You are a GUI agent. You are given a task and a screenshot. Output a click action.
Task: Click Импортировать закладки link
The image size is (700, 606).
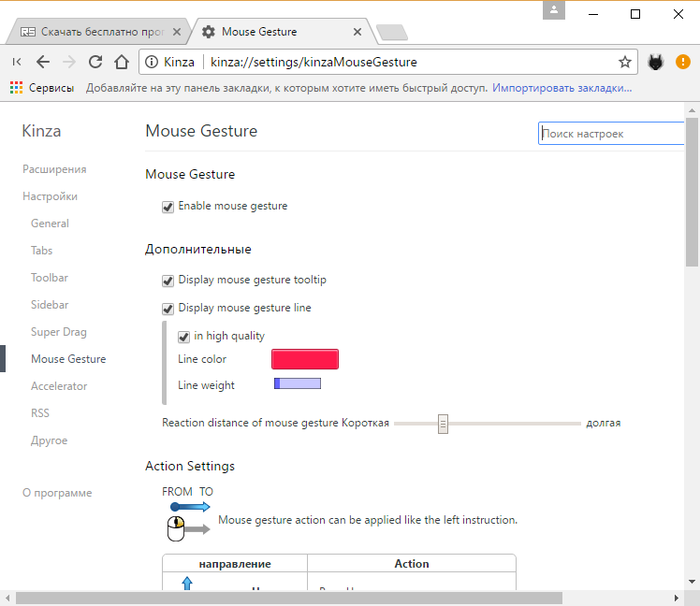pyautogui.click(x=562, y=88)
